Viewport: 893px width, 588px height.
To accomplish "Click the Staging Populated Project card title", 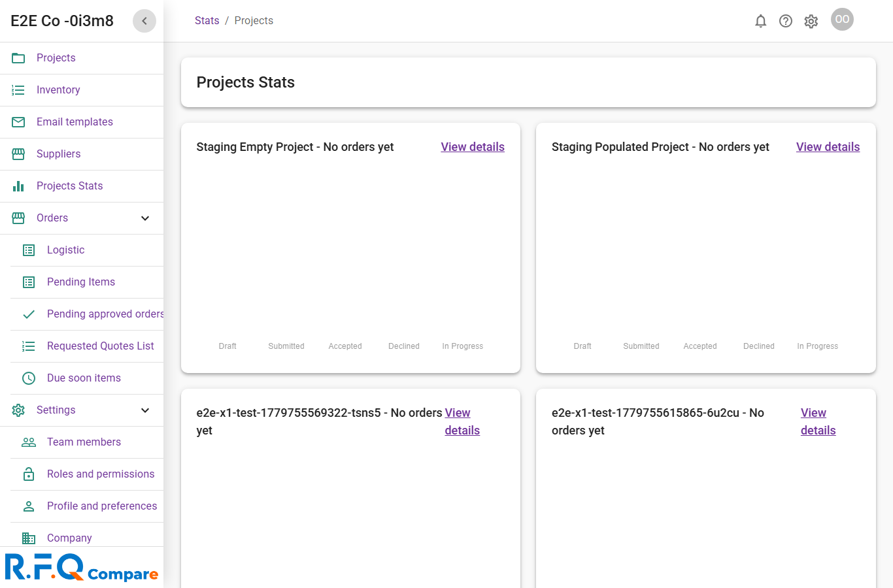I will (x=660, y=147).
